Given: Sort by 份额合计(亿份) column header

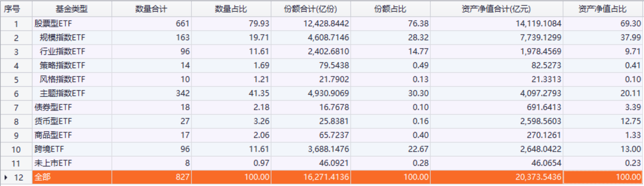Looking at the screenshot, I should tap(310, 9).
